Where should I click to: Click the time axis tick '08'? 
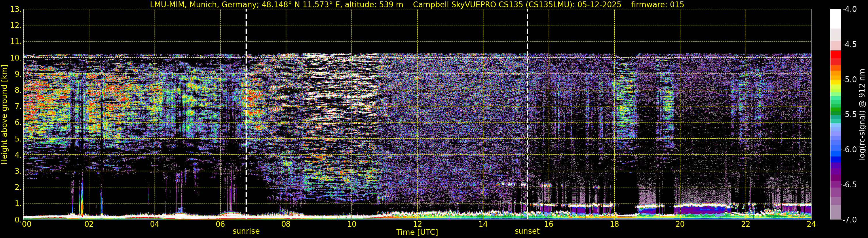coord(286,224)
